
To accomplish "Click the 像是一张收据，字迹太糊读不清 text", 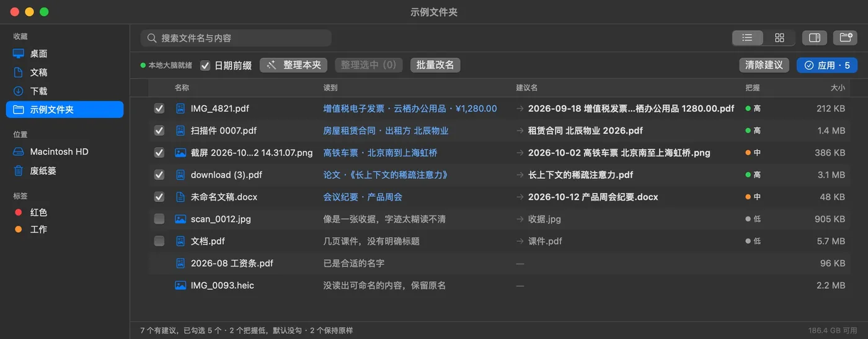I will tap(384, 219).
